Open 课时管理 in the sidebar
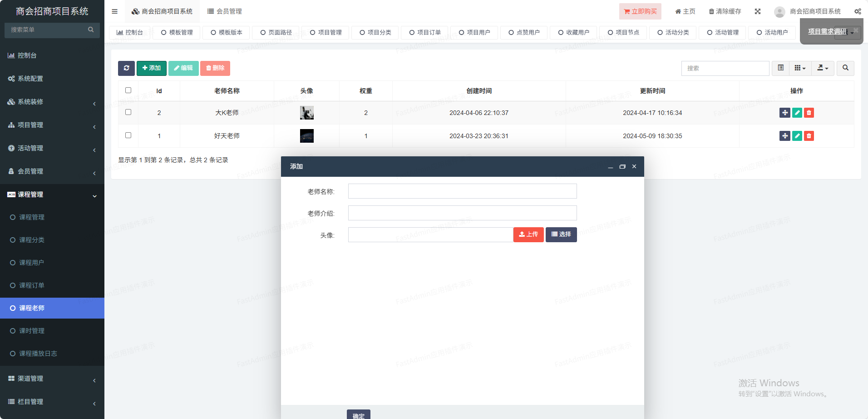 pos(32,331)
